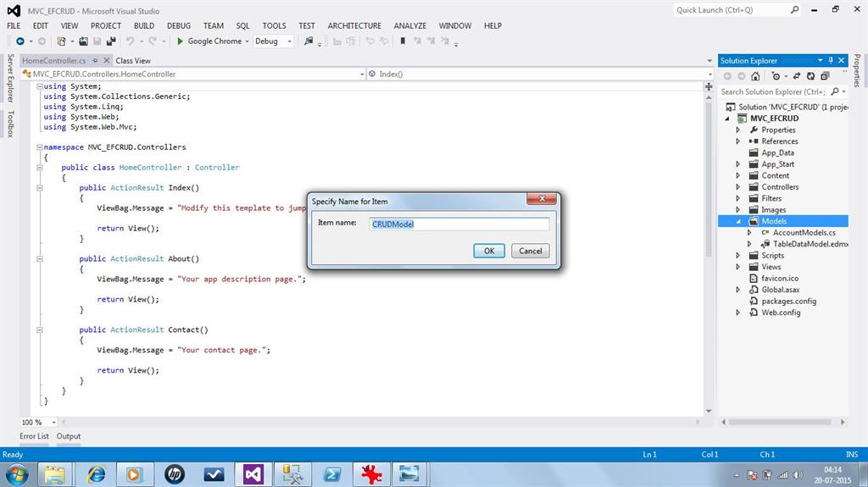Screen dimensions: 868x487
Task: Click the Find in Files toolbar icon
Action: (309, 41)
